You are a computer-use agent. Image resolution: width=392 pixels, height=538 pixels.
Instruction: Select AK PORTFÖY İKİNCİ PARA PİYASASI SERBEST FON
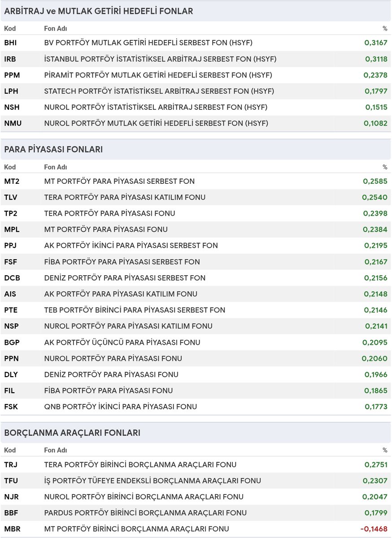coord(131,246)
